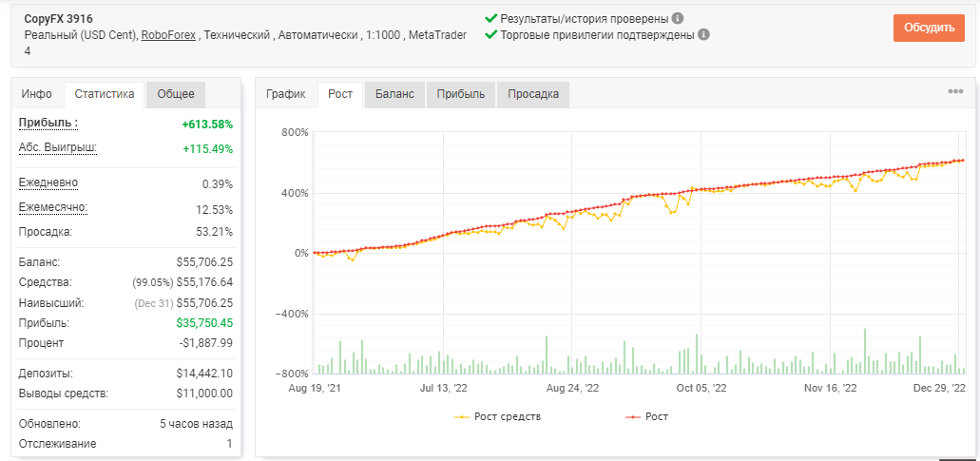980x461 pixels.
Task: Click green checkmark beside Торговые привилегии подтверждены
Action: click(x=491, y=34)
